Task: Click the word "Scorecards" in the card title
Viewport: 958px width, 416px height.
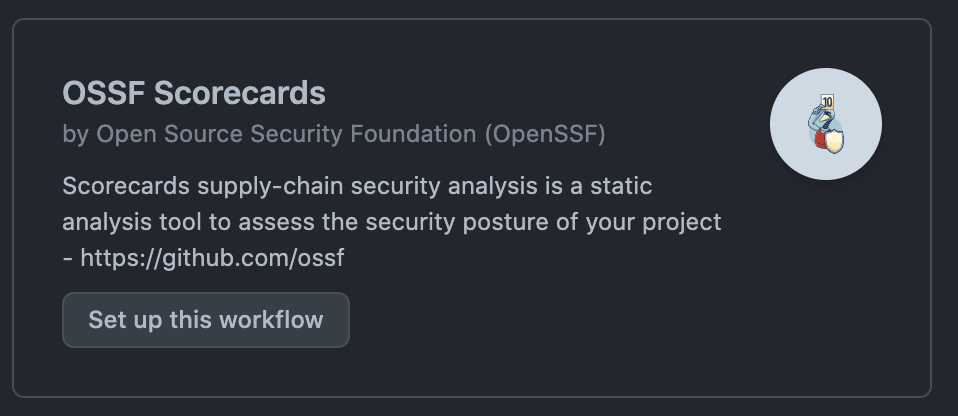Action: pos(241,93)
